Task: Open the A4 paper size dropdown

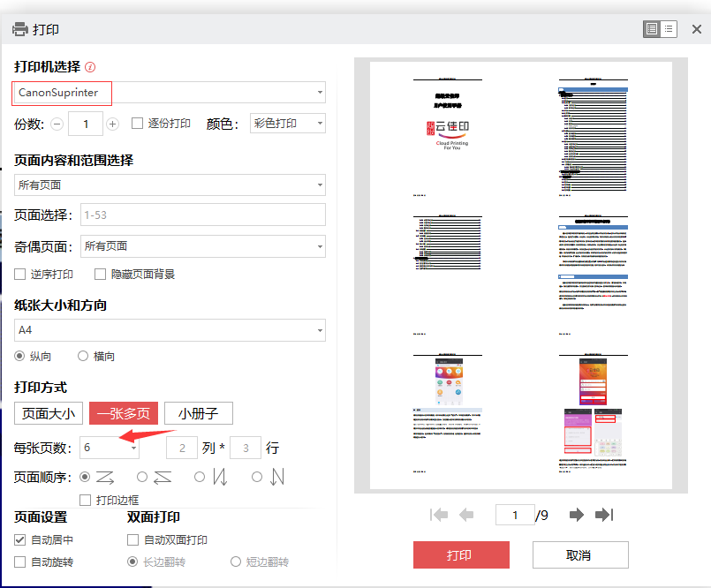Action: point(170,330)
